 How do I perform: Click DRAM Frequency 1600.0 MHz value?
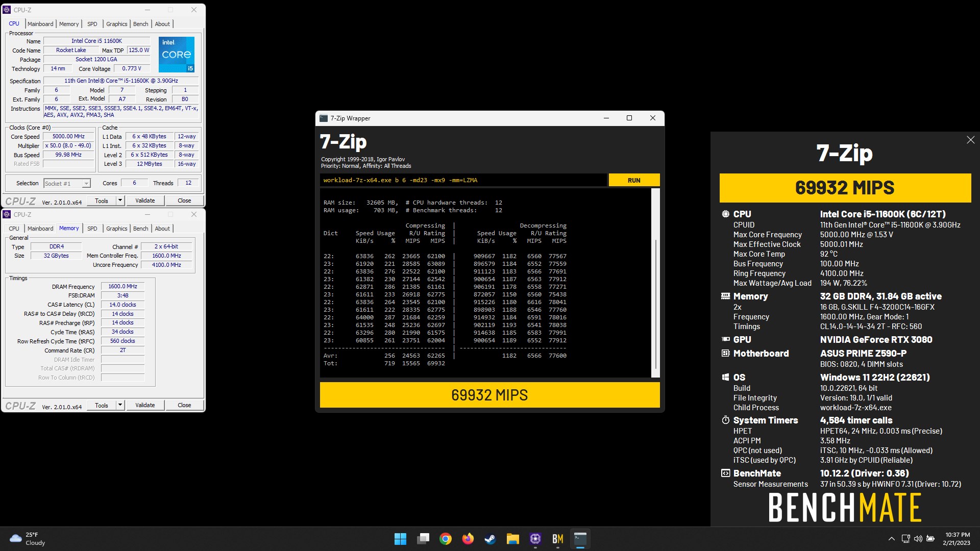click(x=122, y=286)
